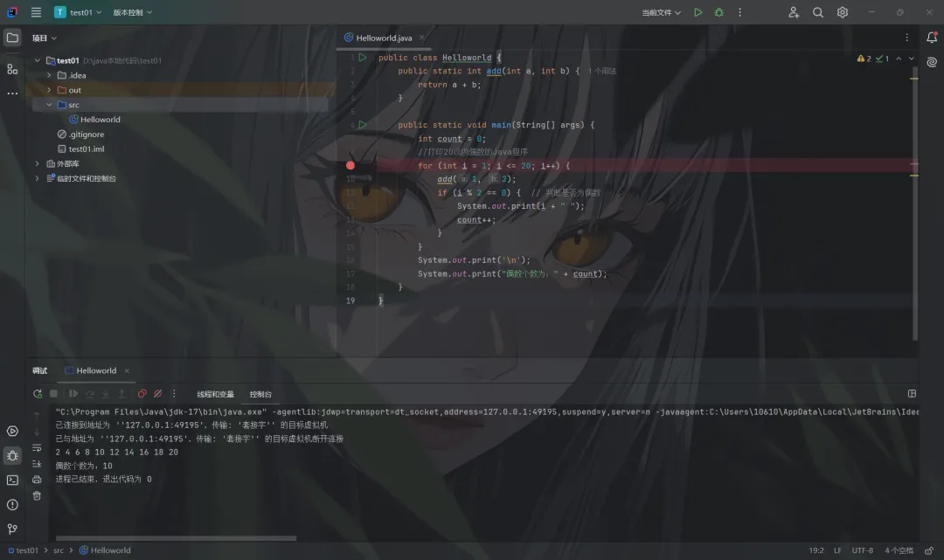Change debug layout settings icon

tap(912, 393)
